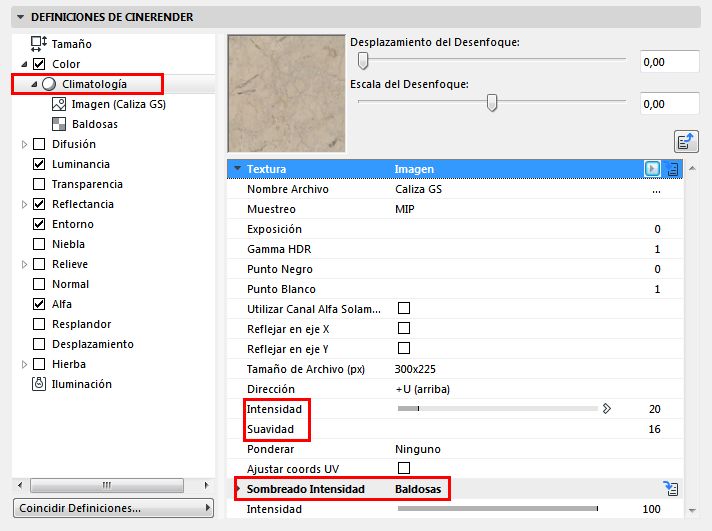Check the Ajustar coords UV box
712x531 pixels.
(404, 468)
